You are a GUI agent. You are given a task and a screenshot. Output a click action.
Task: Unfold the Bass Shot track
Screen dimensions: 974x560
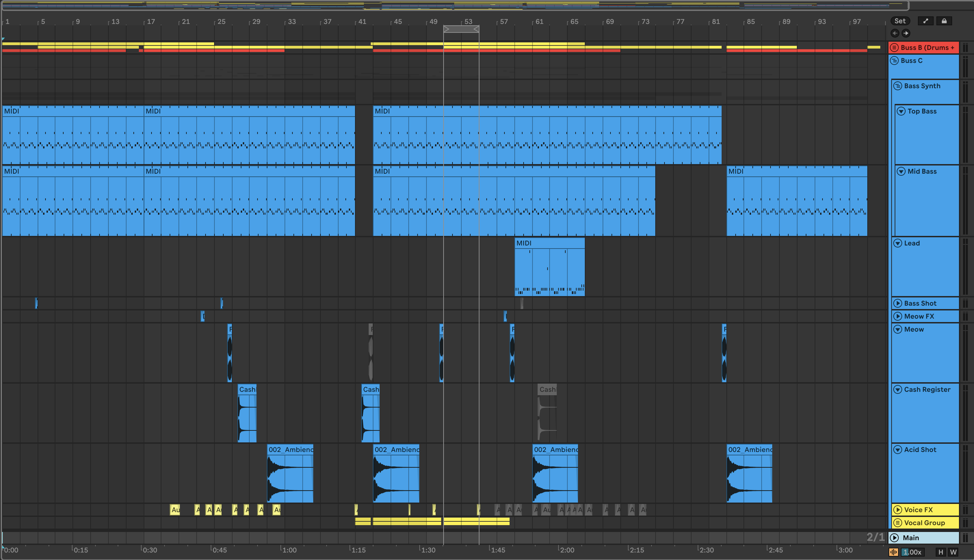pos(898,303)
